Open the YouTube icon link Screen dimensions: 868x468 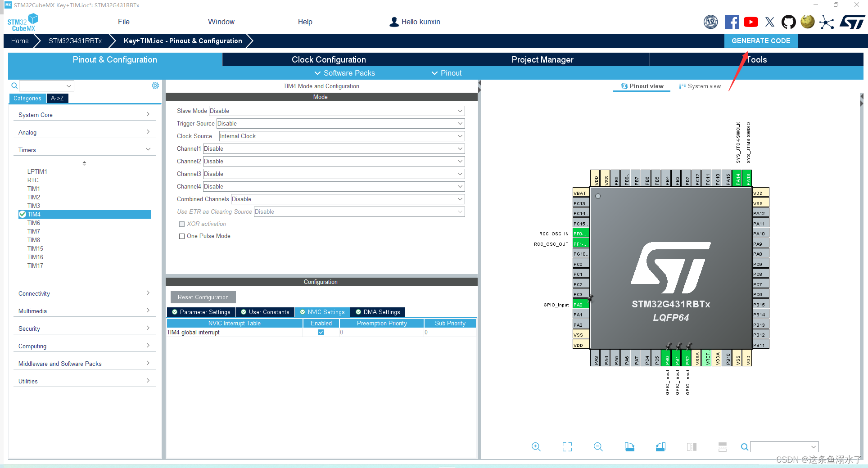coord(750,22)
